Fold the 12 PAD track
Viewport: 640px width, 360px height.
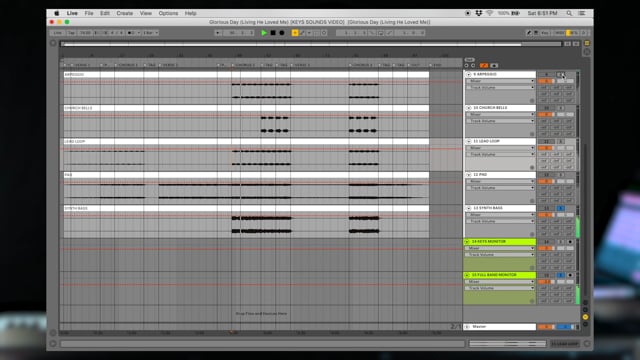click(x=469, y=175)
